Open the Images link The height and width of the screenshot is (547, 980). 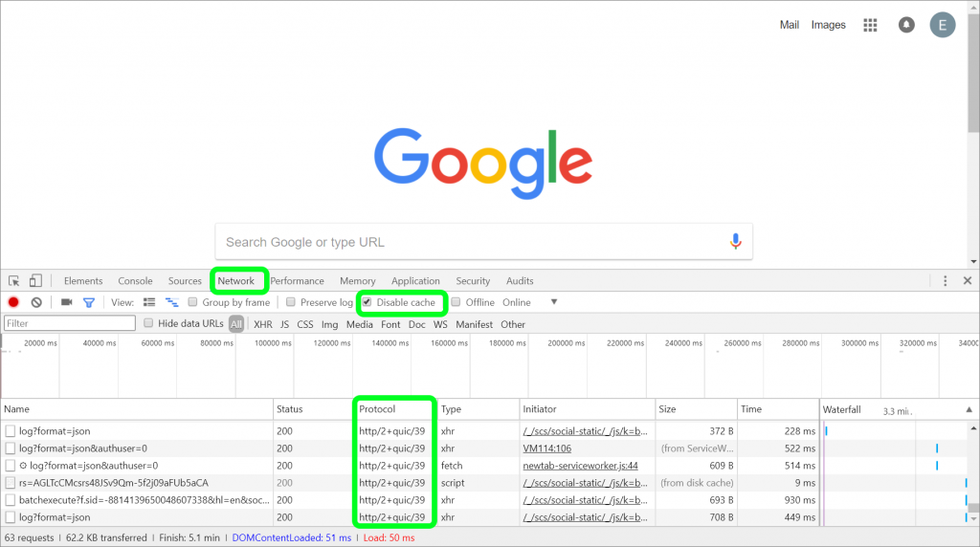click(x=828, y=25)
